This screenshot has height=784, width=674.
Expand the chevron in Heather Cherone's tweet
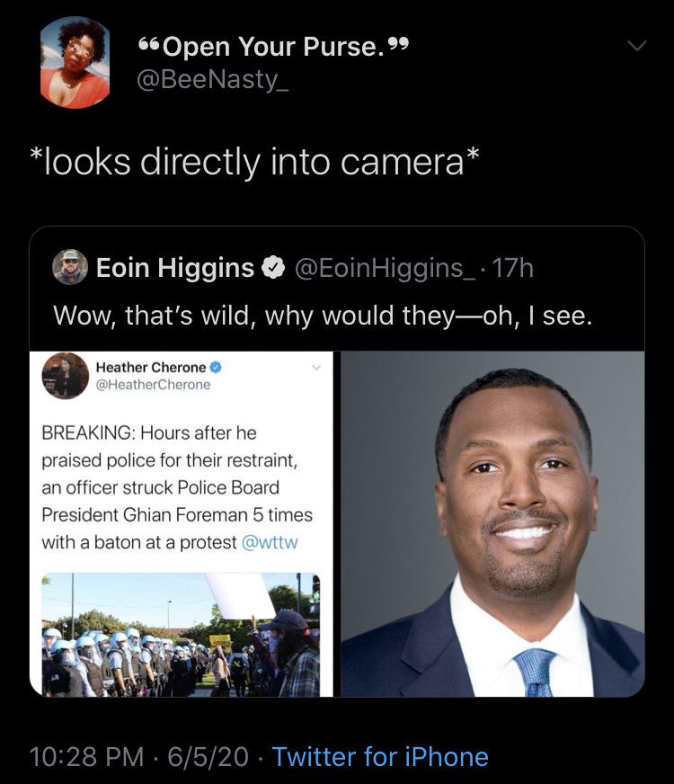click(x=316, y=367)
